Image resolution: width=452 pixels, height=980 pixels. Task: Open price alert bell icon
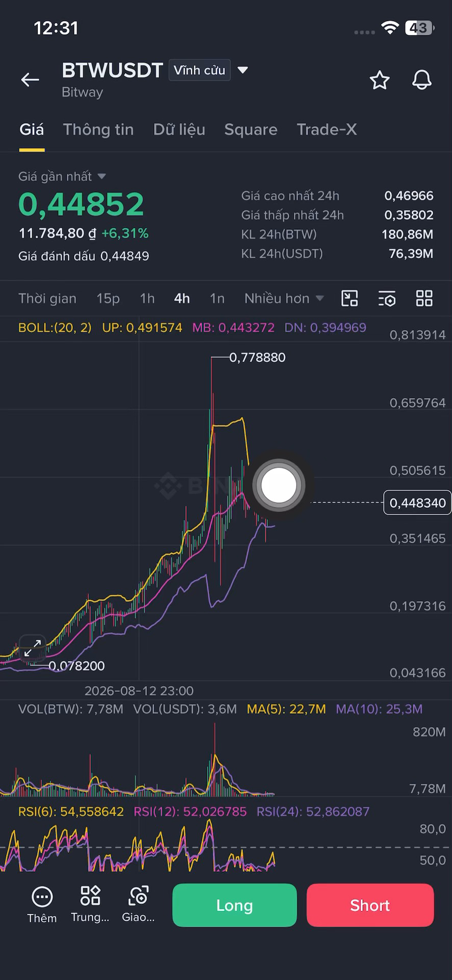click(422, 80)
